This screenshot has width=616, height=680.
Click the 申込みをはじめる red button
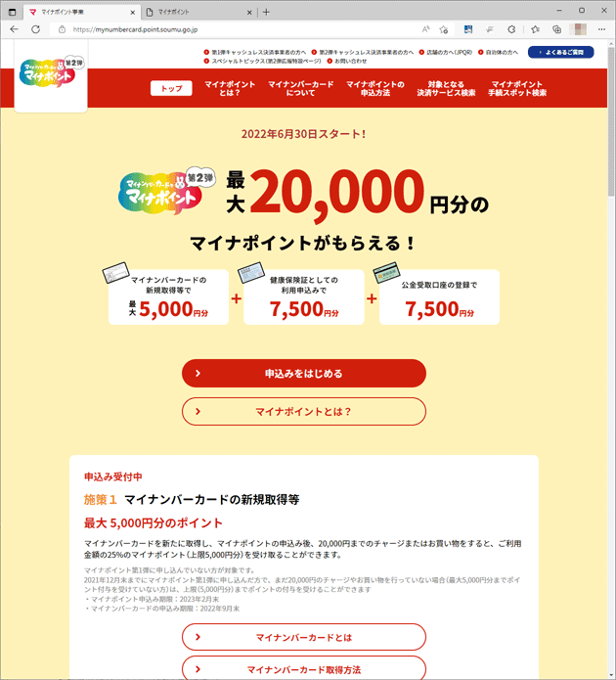(x=304, y=374)
